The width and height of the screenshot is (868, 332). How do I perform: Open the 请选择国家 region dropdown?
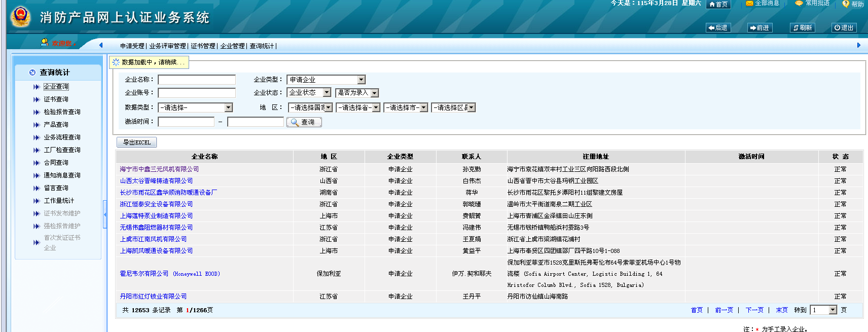click(x=310, y=107)
